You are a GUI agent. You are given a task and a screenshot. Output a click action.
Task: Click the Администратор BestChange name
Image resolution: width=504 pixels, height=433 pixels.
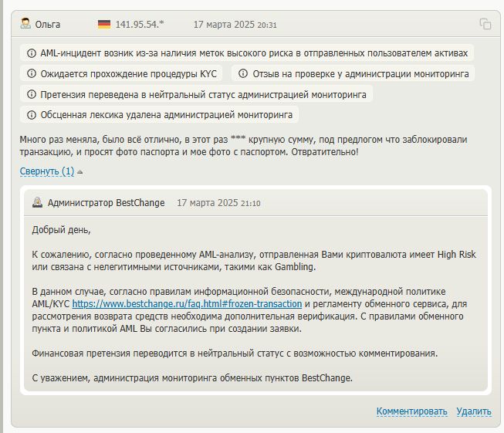coord(106,203)
